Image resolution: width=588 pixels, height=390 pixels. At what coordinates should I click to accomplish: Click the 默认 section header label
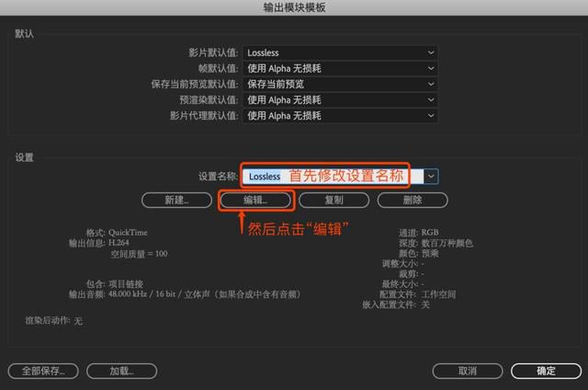click(25, 34)
